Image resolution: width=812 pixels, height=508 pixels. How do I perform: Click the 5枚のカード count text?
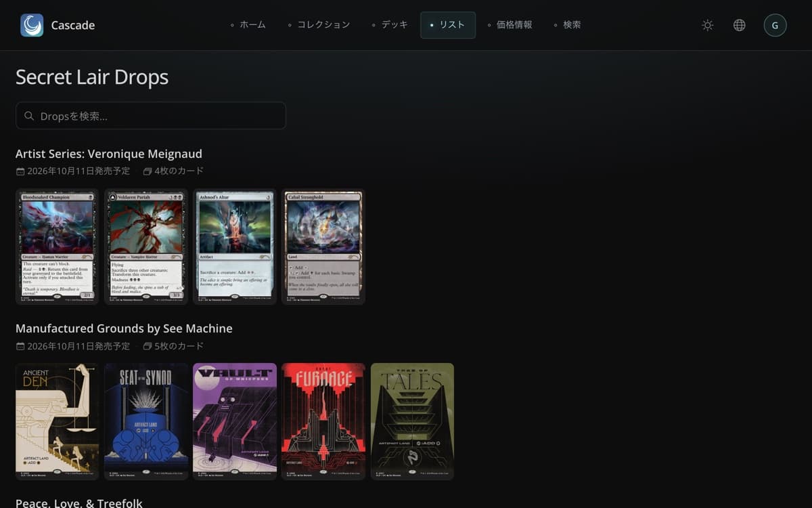[179, 346]
